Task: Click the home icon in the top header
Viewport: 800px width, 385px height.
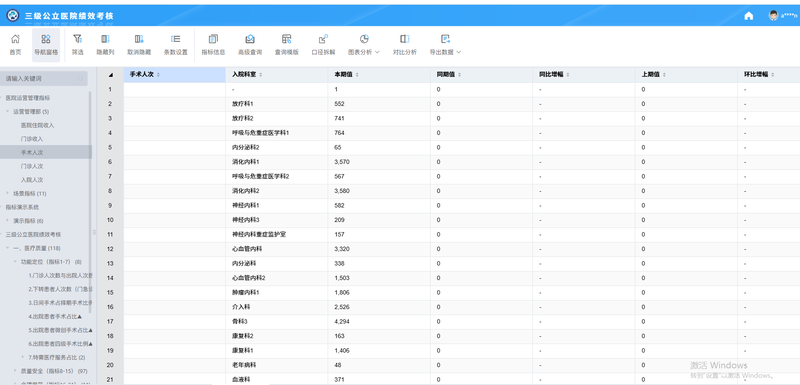Action: pyautogui.click(x=748, y=16)
